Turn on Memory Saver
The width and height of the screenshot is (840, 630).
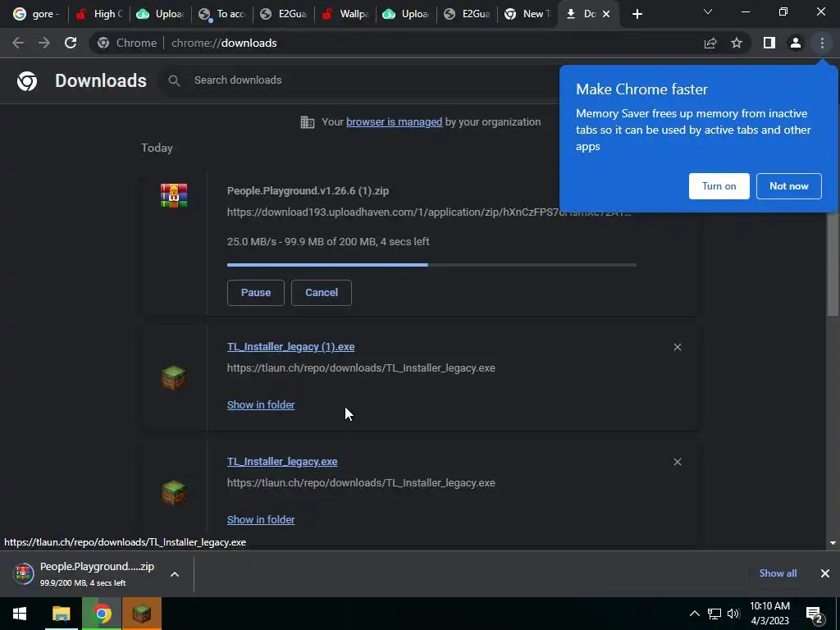(x=719, y=186)
